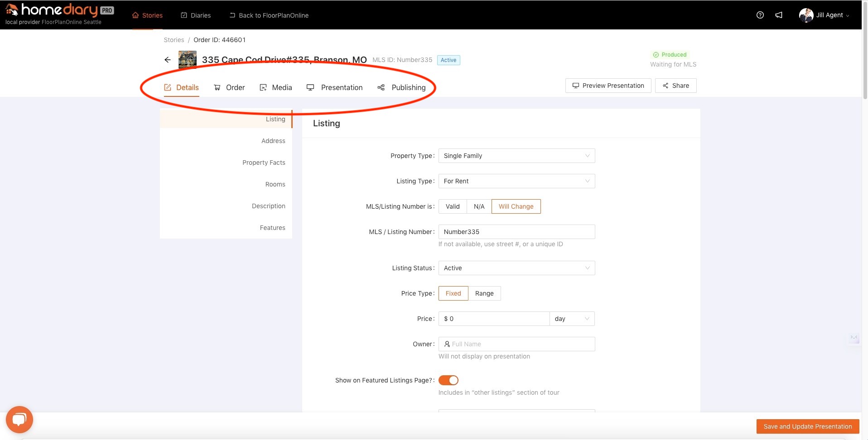Click the Preview Presentation button

608,86
